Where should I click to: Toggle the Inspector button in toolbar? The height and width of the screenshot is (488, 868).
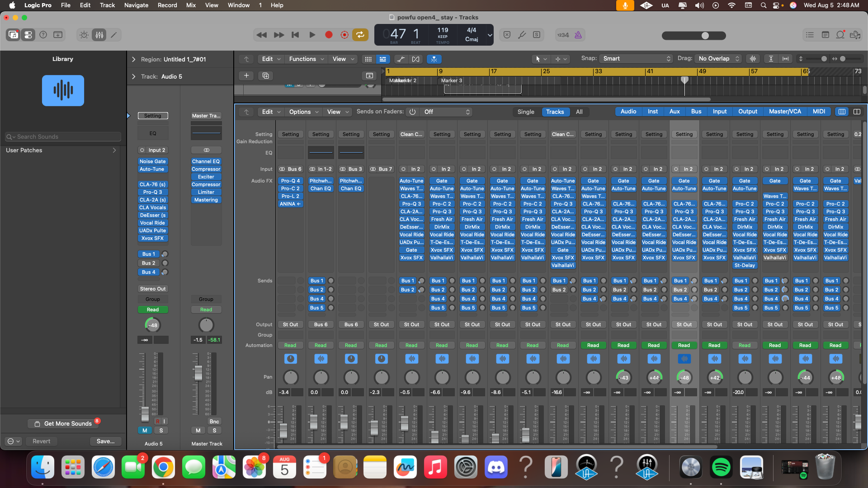(28, 35)
